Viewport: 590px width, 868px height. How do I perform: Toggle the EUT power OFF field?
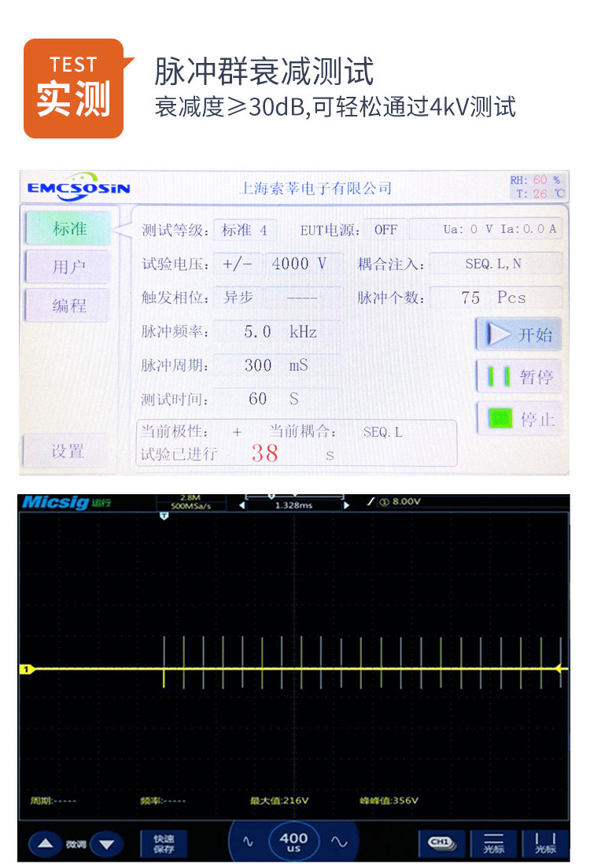pos(385,231)
